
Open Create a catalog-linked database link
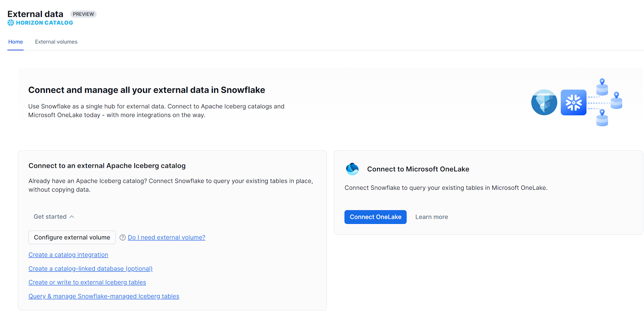point(90,269)
